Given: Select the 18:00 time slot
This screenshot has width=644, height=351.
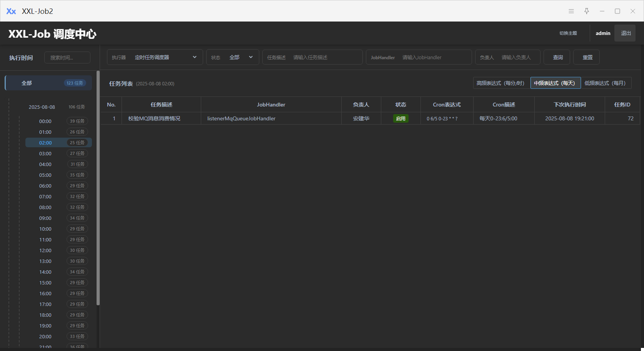Looking at the screenshot, I should click(x=58, y=315).
